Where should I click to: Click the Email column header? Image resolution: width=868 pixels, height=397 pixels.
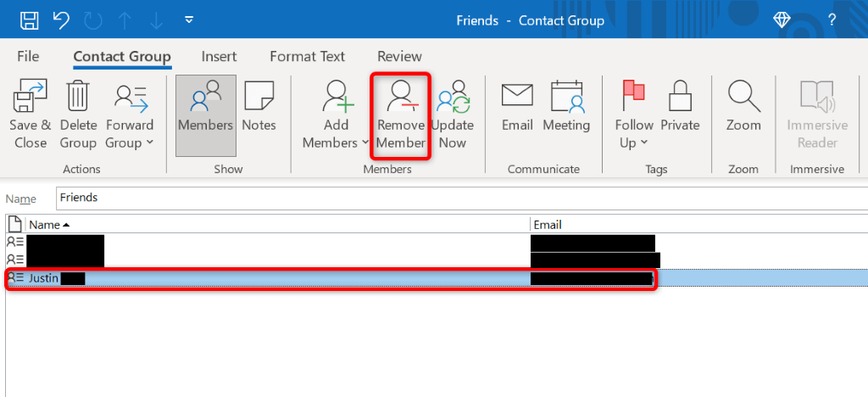pyautogui.click(x=548, y=225)
